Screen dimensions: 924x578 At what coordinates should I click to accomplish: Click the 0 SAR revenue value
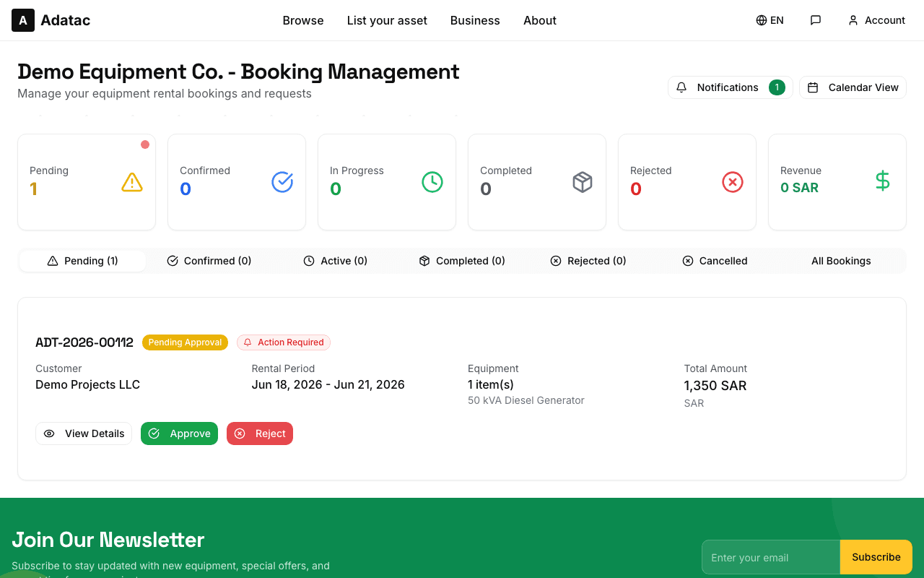click(800, 188)
